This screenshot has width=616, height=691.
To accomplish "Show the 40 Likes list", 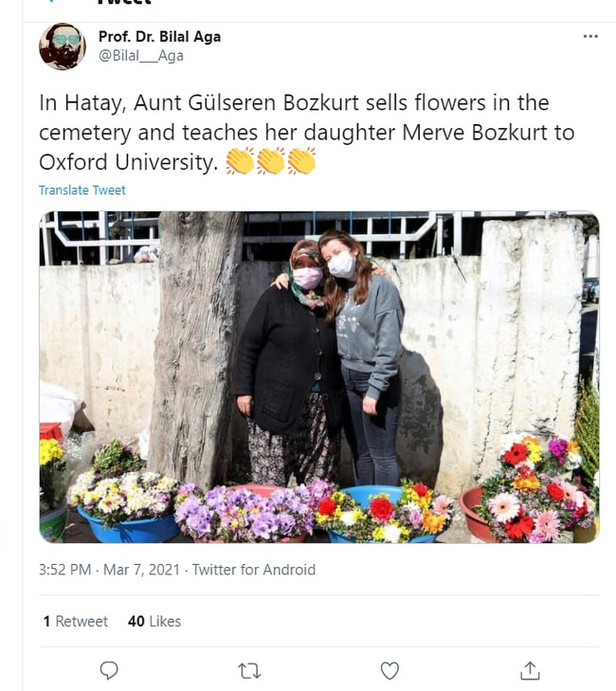I will (x=154, y=622).
